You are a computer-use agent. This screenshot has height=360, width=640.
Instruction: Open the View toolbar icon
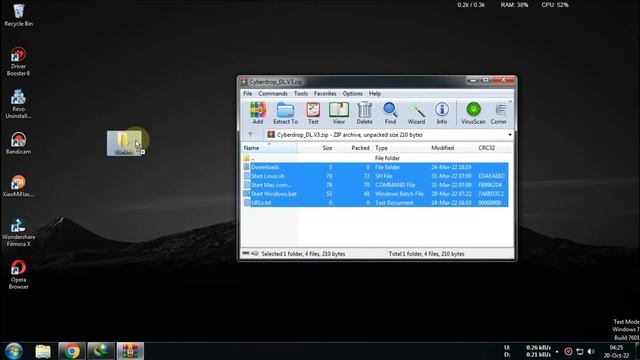(x=338, y=113)
